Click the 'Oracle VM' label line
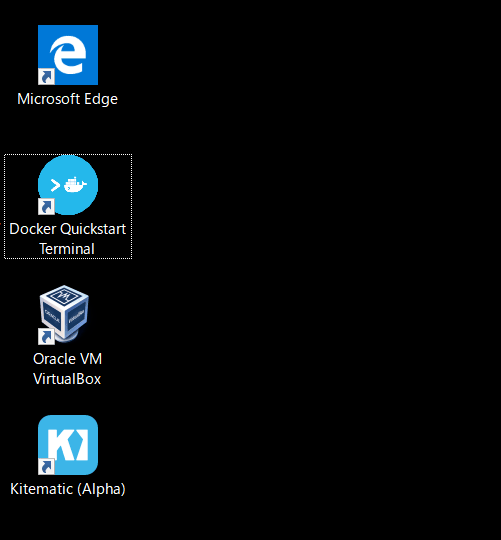Viewport: 501px width, 540px height. pos(67,359)
